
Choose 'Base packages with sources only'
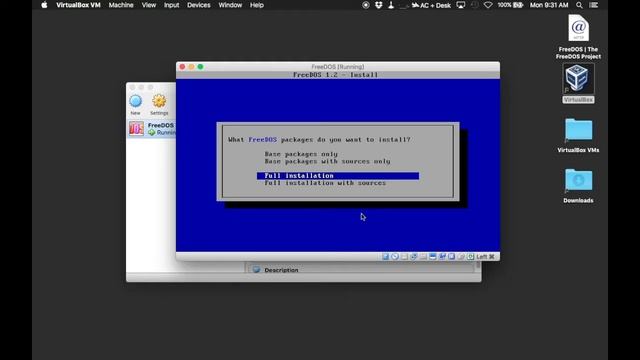click(327, 161)
